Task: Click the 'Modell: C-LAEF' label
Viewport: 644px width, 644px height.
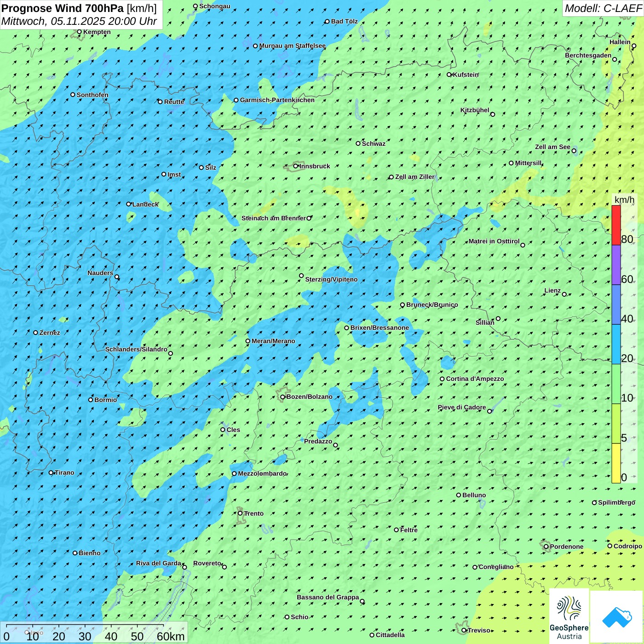Action: (x=603, y=8)
